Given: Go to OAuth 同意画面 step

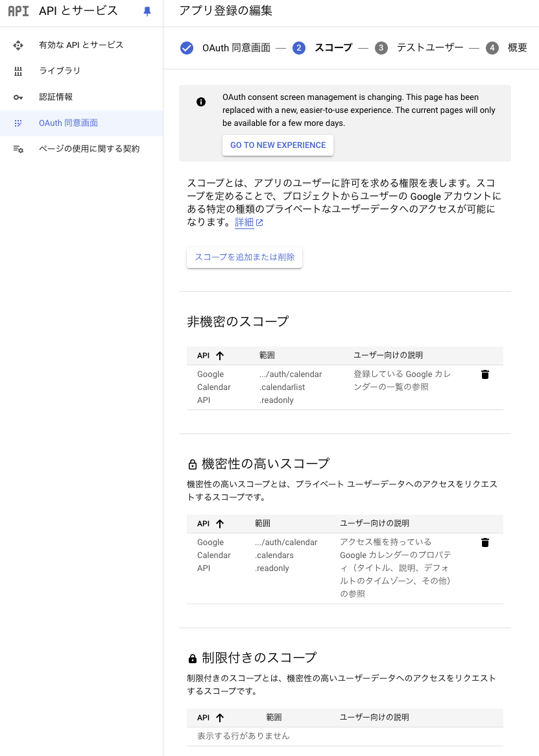Looking at the screenshot, I should [236, 48].
